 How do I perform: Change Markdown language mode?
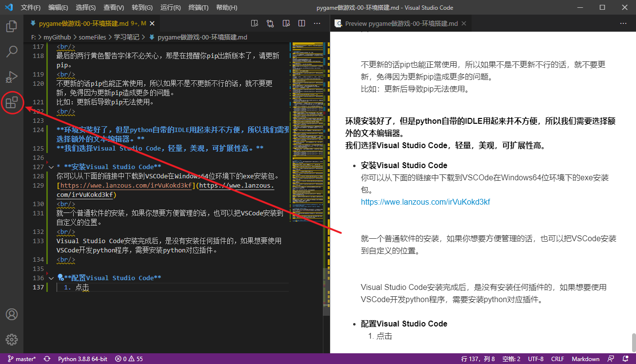coord(585,359)
